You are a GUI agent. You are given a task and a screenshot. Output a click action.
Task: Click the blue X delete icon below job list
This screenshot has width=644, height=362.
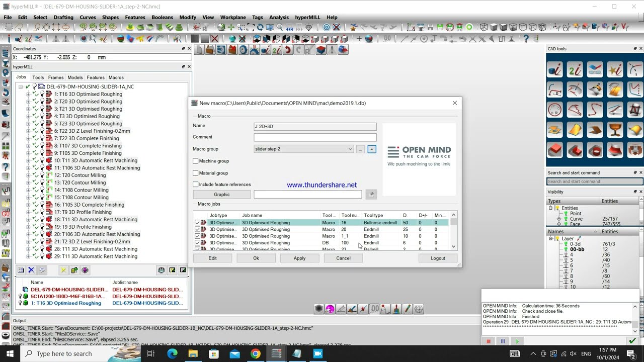point(31,270)
